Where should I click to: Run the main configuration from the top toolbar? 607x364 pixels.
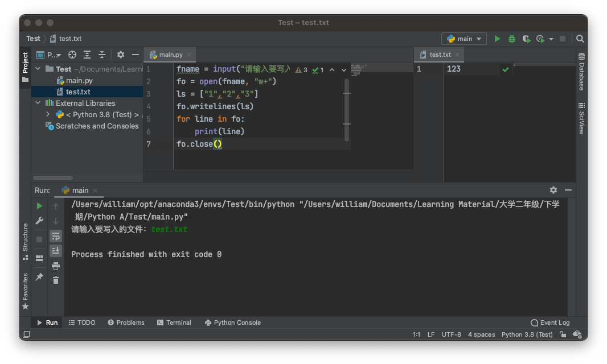coord(497,39)
